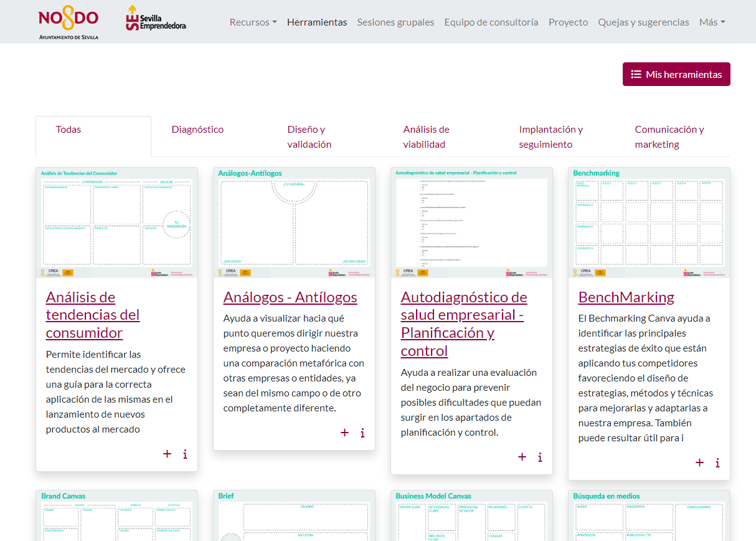This screenshot has width=756, height=541.
Task: Switch to the Diagnóstico tab
Action: pyautogui.click(x=197, y=130)
